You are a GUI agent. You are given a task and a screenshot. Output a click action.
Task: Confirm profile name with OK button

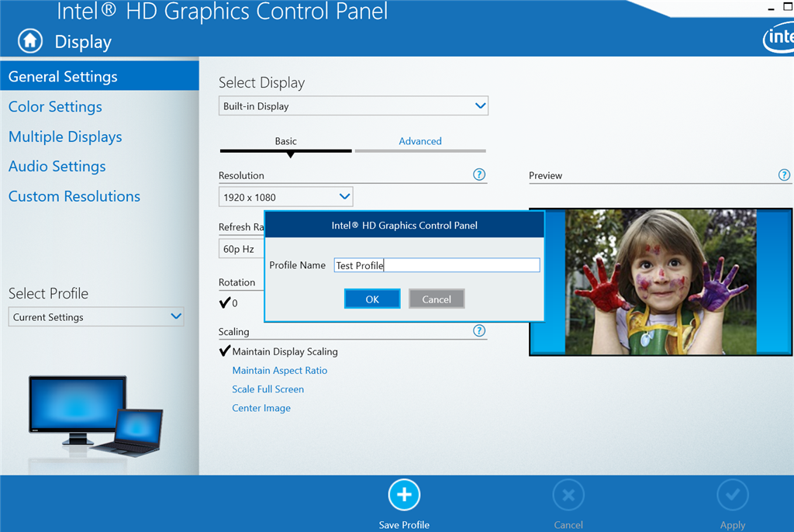coord(372,299)
